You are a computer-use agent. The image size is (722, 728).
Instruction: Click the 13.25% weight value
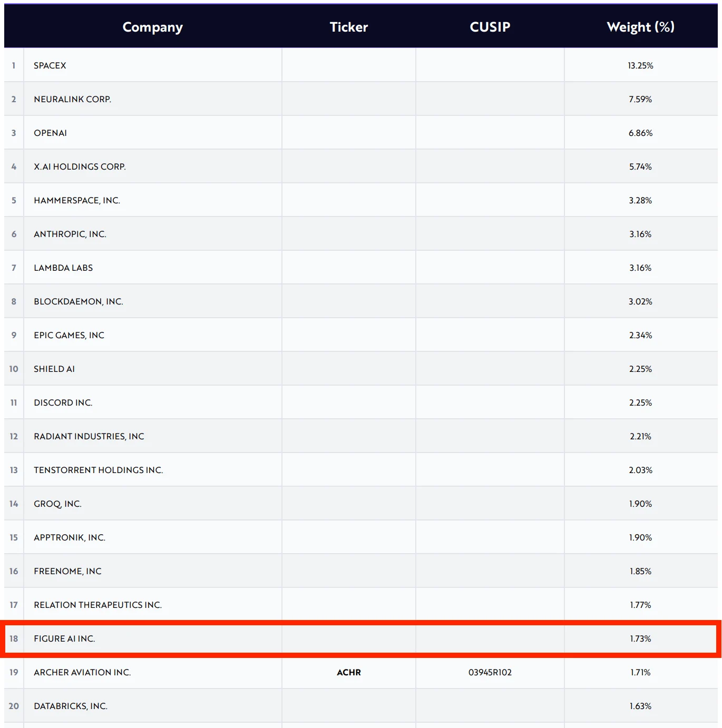tap(640, 65)
